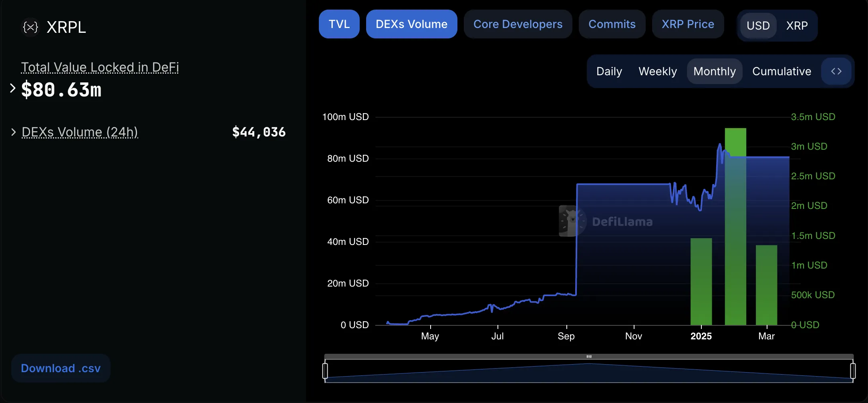Click the XRPL chain logo icon
The image size is (868, 403).
coord(30,27)
